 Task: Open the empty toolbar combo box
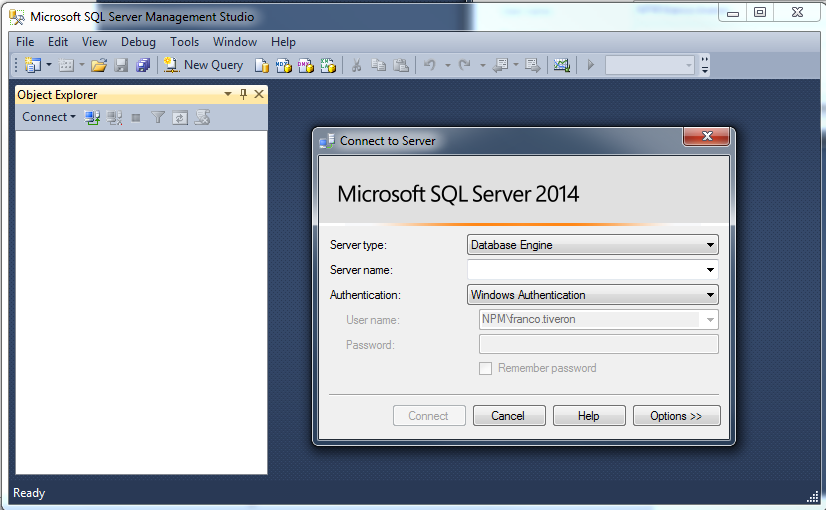tap(650, 65)
